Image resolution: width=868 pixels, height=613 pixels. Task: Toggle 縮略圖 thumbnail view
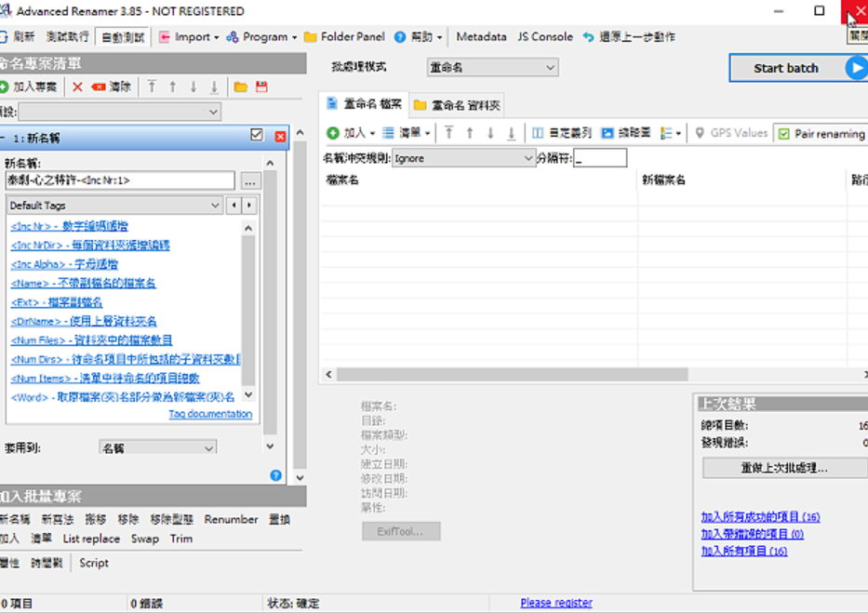coord(626,133)
